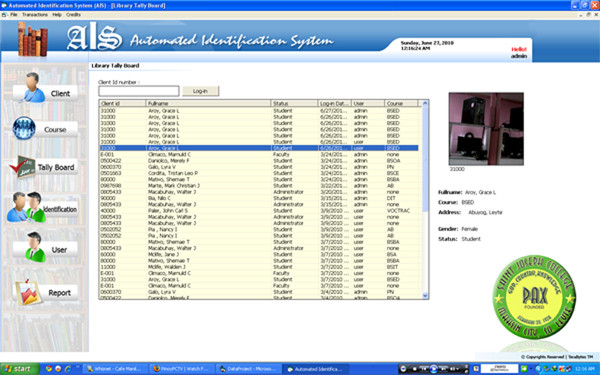Open the File menu
Image resolution: width=600 pixels, height=375 pixels.
pyautogui.click(x=14, y=15)
